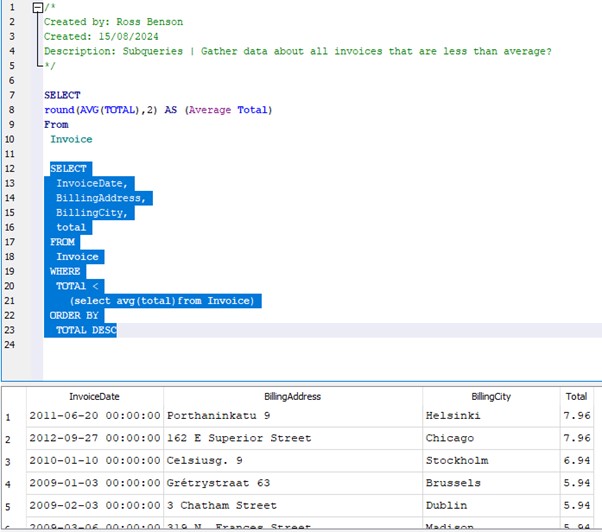Image resolution: width=602 pixels, height=532 pixels.
Task: Select the 6.94 total value cell
Action: (x=576, y=461)
